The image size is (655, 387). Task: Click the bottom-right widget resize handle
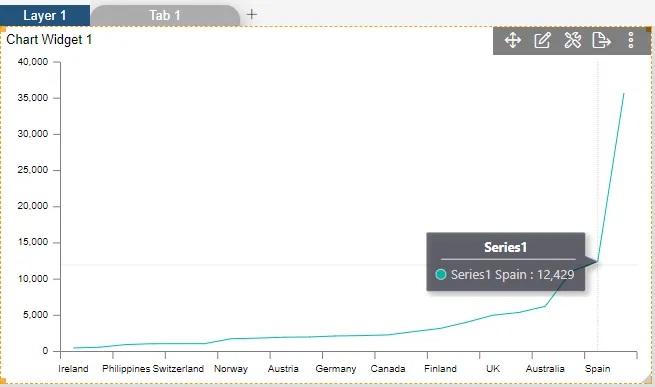[x=648, y=379]
